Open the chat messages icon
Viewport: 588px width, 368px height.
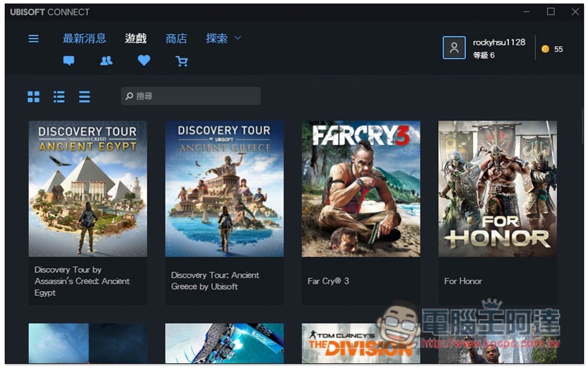coord(69,61)
